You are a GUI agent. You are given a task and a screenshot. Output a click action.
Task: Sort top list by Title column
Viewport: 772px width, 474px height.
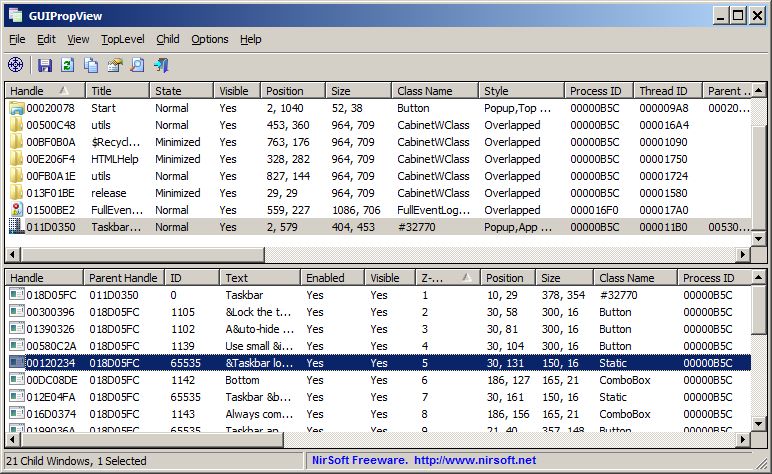point(117,91)
